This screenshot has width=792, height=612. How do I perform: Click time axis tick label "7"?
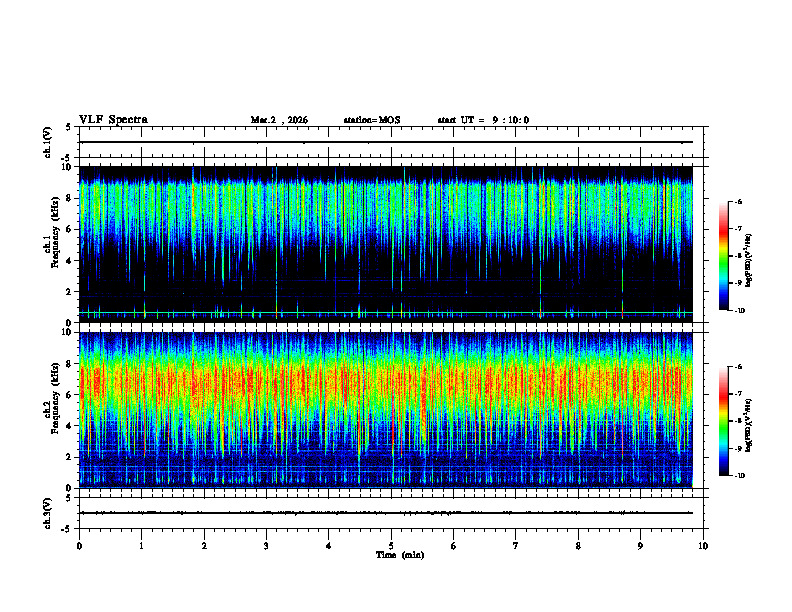click(516, 546)
